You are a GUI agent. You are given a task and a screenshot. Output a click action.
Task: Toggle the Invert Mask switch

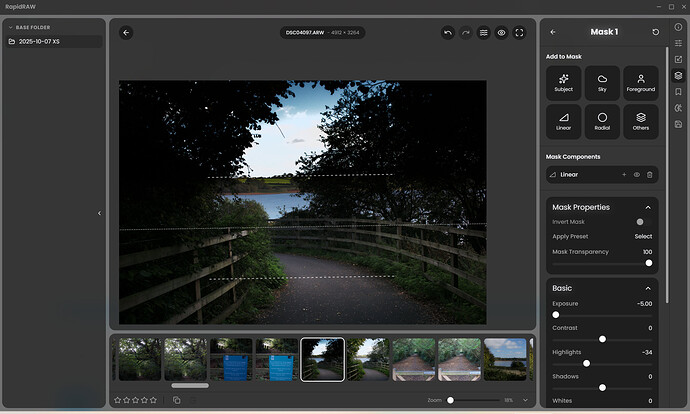tap(642, 221)
